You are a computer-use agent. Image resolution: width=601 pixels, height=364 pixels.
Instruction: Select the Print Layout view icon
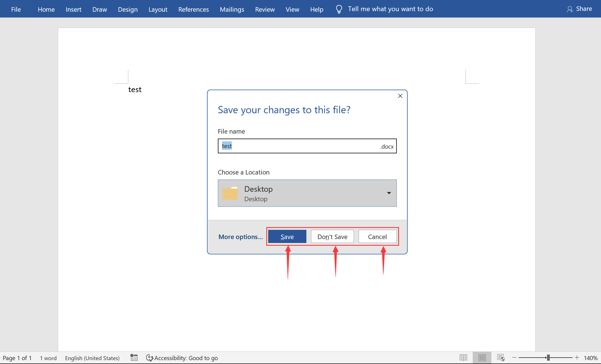click(x=482, y=358)
